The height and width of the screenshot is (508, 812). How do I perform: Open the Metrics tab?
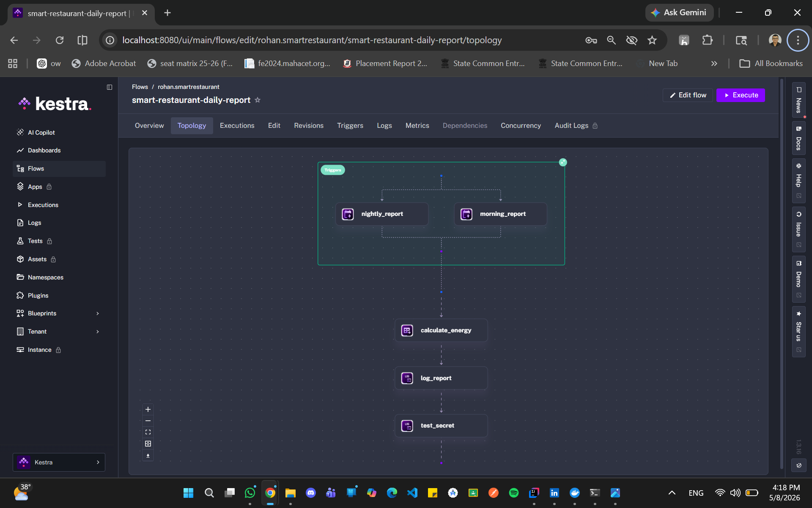point(417,126)
